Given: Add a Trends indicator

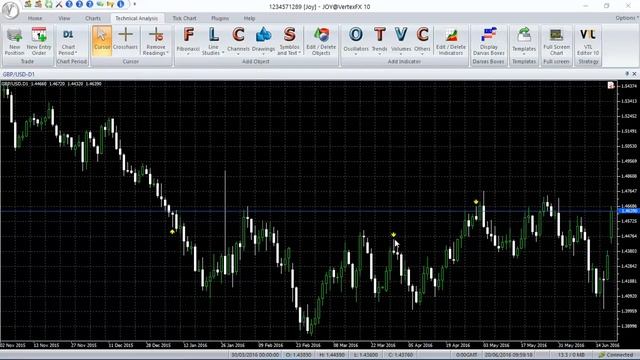Looking at the screenshot, I should [x=380, y=40].
